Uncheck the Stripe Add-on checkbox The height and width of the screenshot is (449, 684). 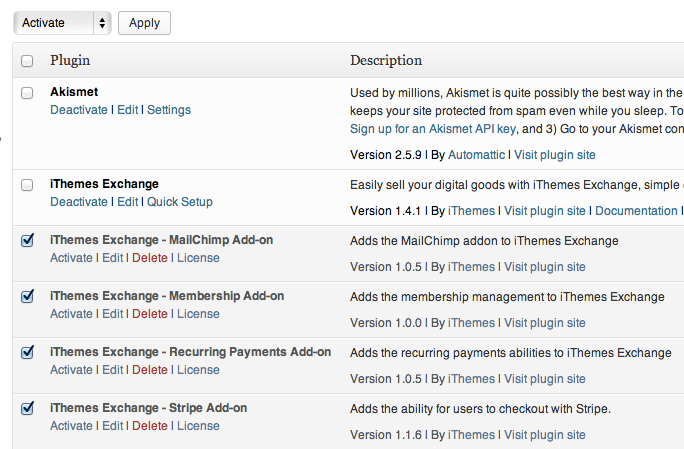[x=27, y=408]
